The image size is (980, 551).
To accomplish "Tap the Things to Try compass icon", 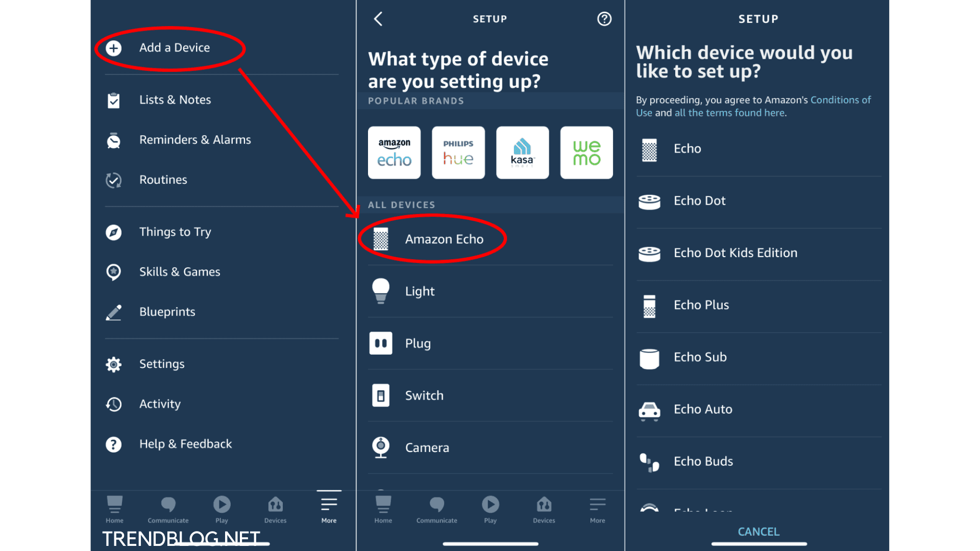I will point(113,232).
